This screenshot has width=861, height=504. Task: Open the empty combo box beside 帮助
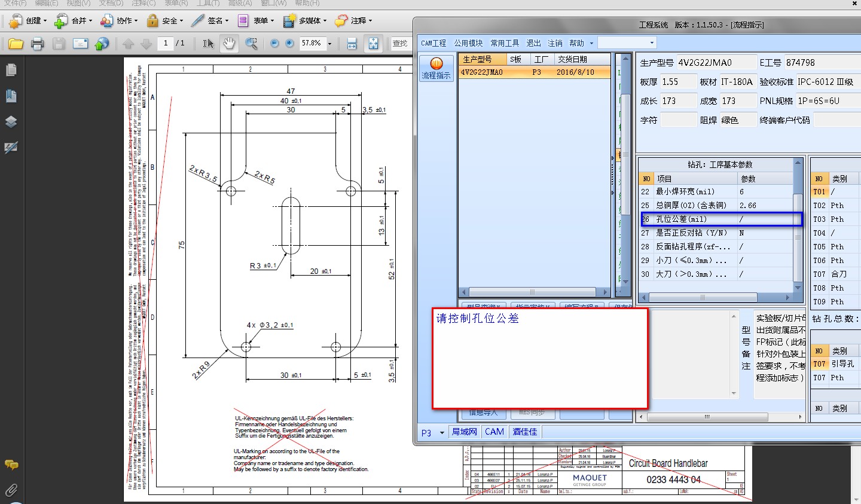[627, 42]
